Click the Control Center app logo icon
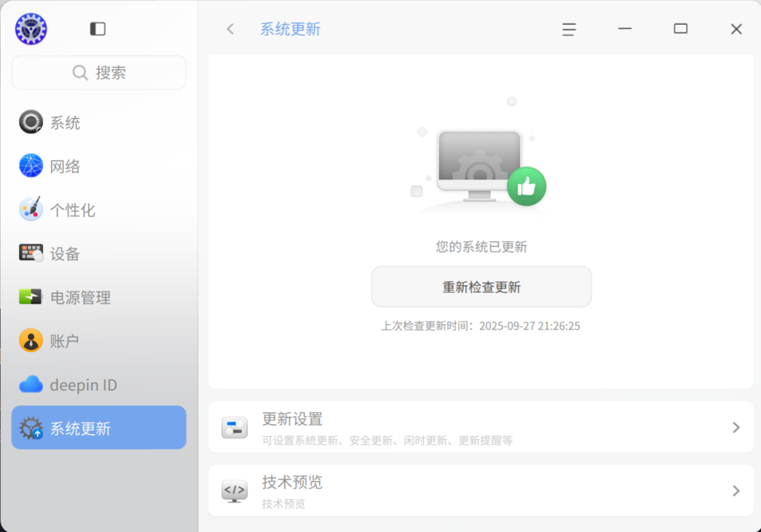761x532 pixels. click(x=31, y=29)
